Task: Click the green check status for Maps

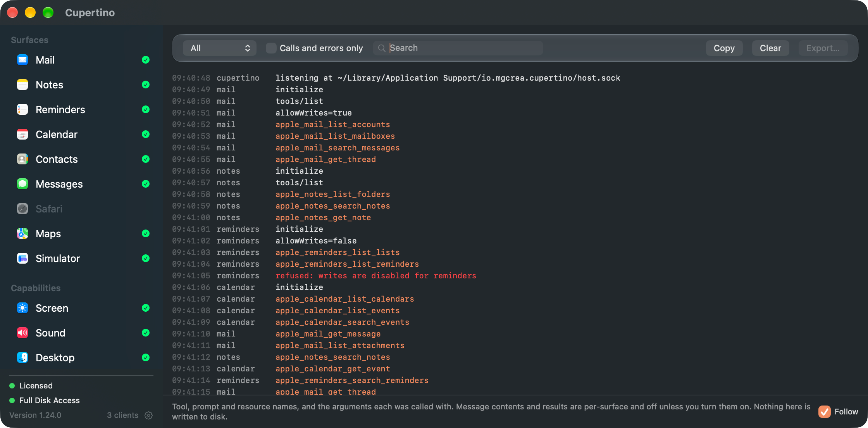Action: [146, 233]
